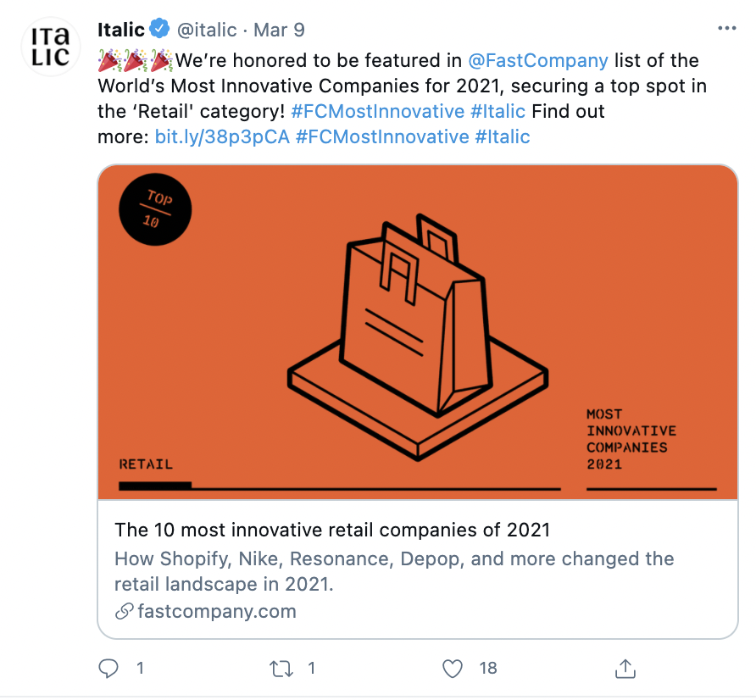
Task: Click the chain link icon beside fastcompany.com
Action: click(124, 611)
